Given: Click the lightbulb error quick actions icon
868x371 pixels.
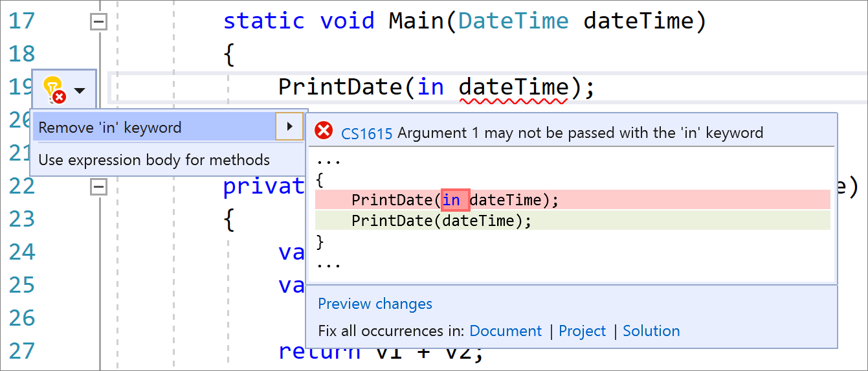Looking at the screenshot, I should [54, 89].
